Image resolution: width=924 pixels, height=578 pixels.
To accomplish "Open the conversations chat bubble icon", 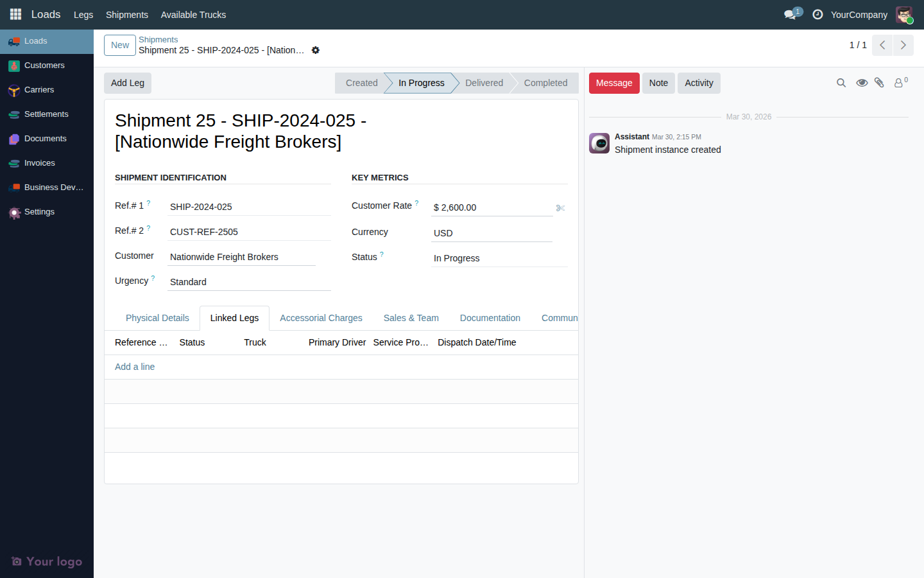I will click(791, 14).
